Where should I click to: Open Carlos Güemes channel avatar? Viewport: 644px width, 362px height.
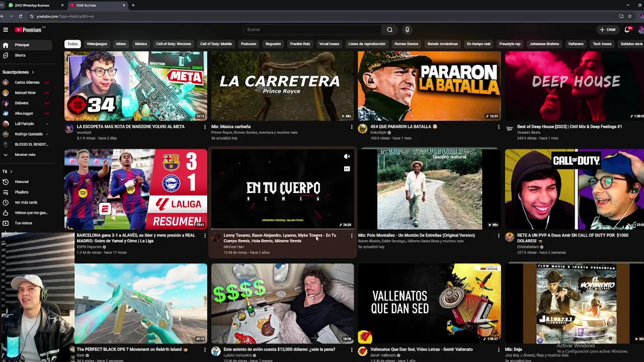6,82
